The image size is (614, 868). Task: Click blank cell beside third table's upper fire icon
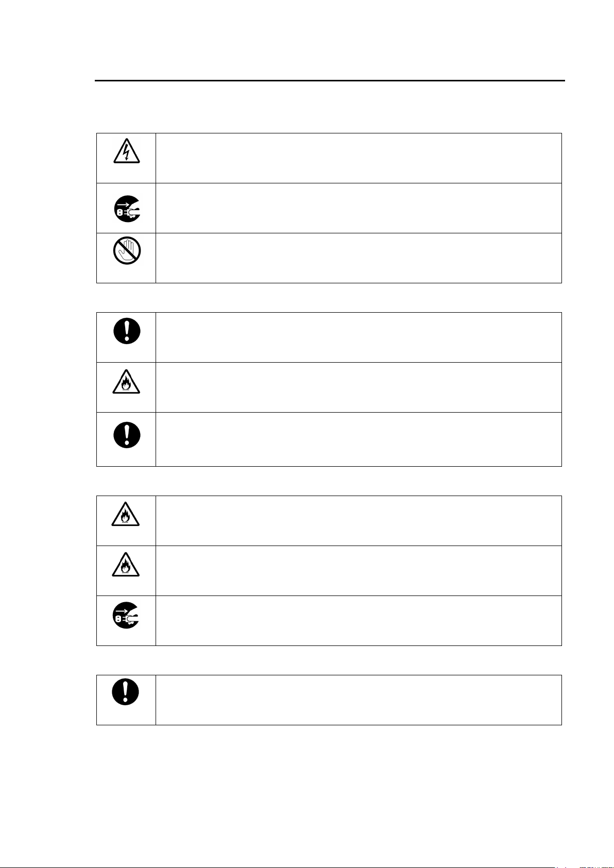point(358,521)
